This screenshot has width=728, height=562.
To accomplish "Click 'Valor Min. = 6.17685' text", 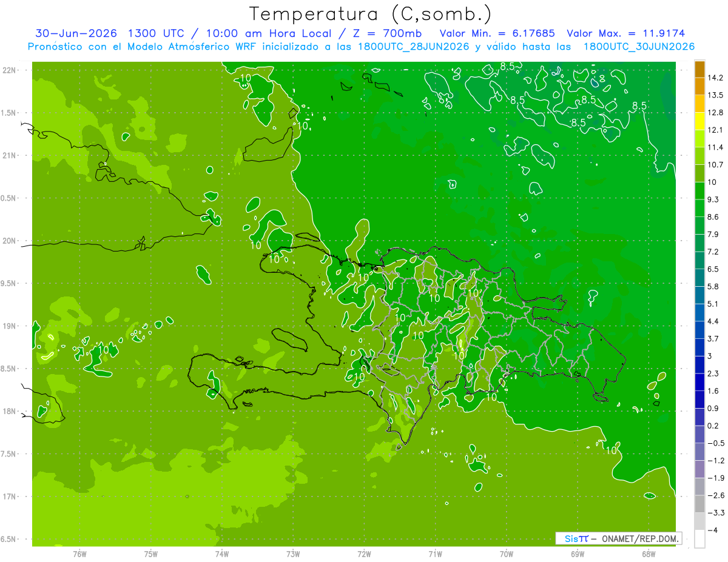I will click(x=496, y=33).
